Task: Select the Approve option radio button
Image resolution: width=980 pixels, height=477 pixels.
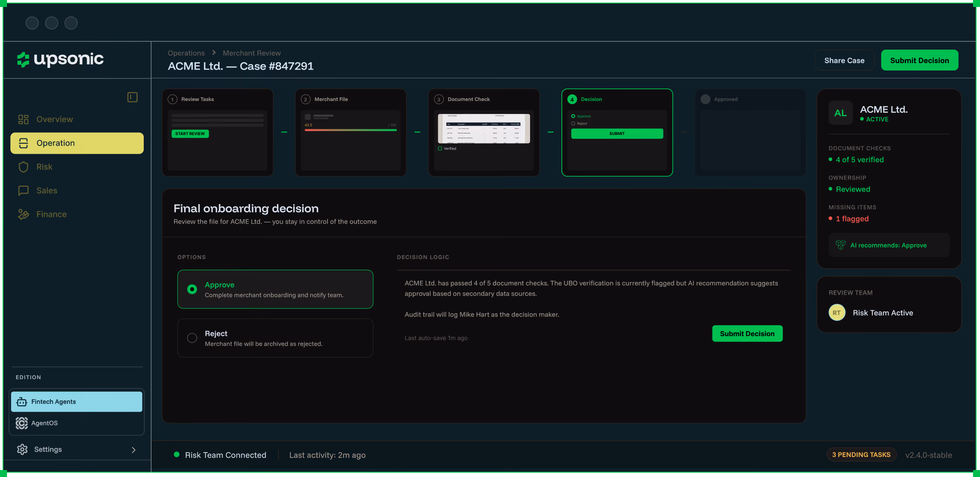Action: click(x=192, y=289)
